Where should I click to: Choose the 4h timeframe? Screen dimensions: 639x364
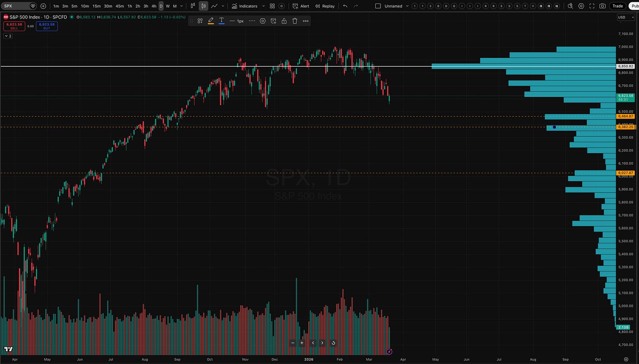pyautogui.click(x=154, y=6)
